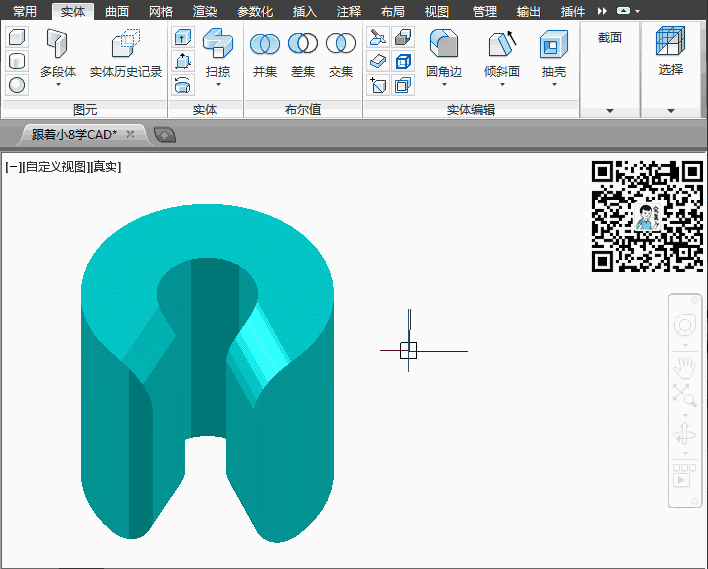Close the 跟着小8学CAD drawing tab
Viewport: 708px width, 569px height.
click(130, 134)
